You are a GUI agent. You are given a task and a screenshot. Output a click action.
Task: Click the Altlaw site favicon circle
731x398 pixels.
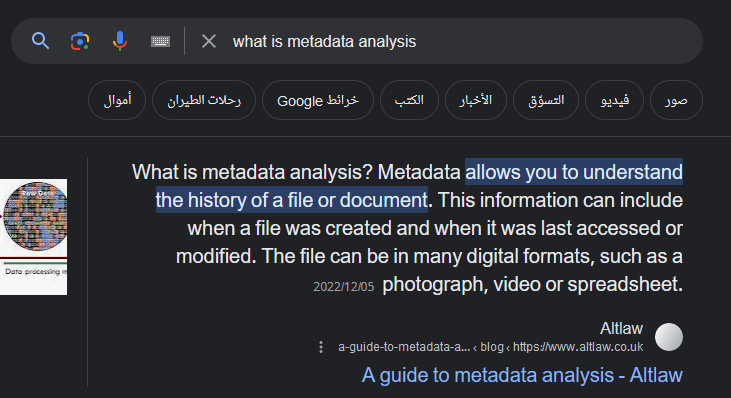point(669,337)
